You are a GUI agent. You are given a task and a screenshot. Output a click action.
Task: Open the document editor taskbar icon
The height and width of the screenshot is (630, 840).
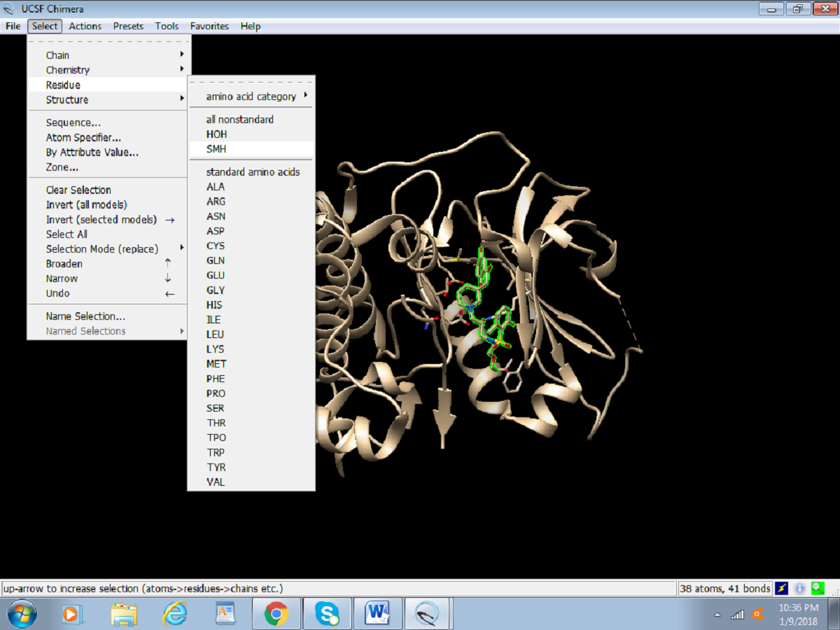225,615
